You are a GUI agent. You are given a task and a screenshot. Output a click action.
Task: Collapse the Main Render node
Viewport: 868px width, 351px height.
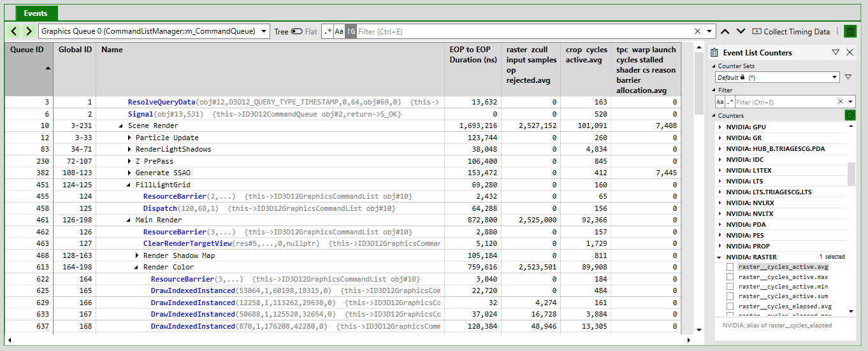click(x=129, y=220)
